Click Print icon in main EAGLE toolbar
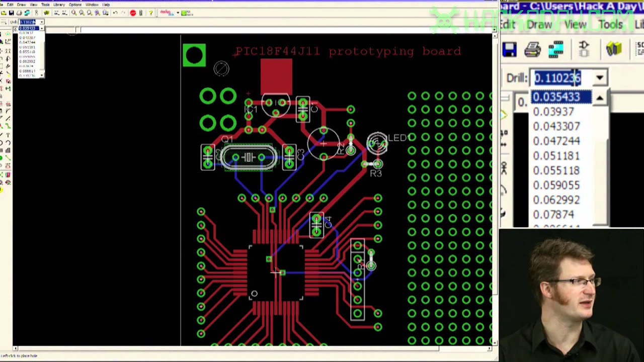The width and height of the screenshot is (644, 362). click(19, 13)
